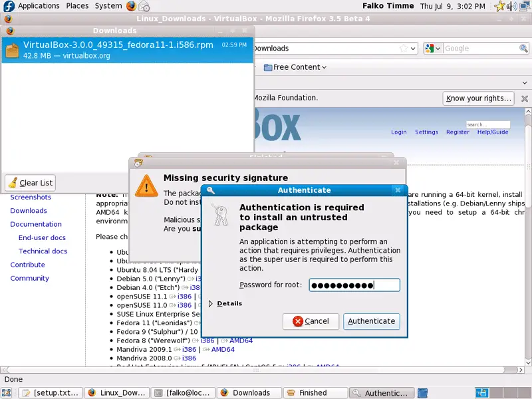Open the volume control speaker icon

pos(511,6)
